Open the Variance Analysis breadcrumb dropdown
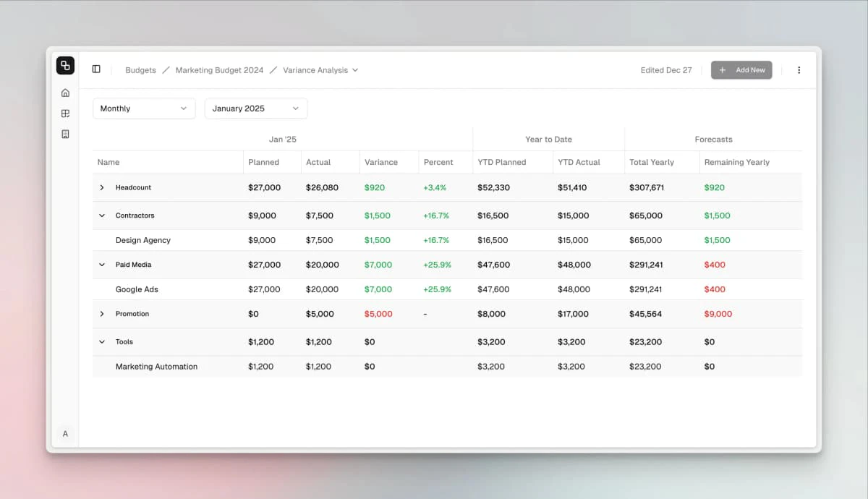 (x=320, y=70)
